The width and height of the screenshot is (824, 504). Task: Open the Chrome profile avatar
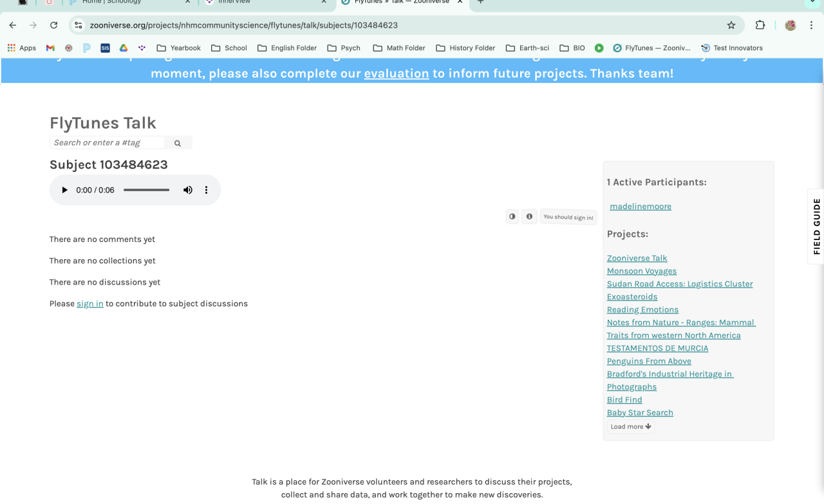[x=791, y=25]
